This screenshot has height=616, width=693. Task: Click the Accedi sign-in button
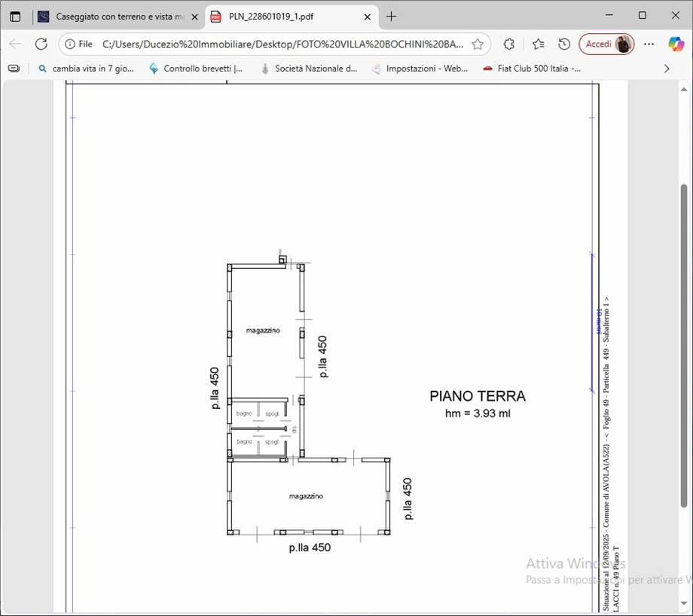(606, 44)
